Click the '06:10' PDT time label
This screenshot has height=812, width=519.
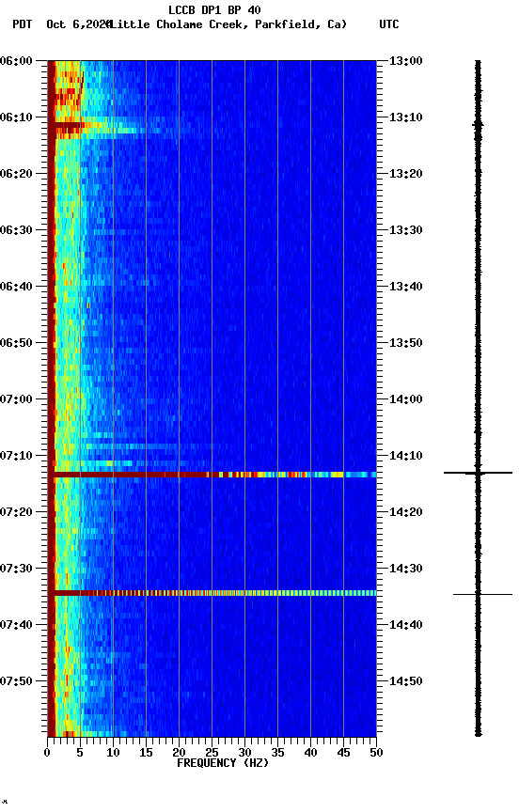click(x=16, y=117)
